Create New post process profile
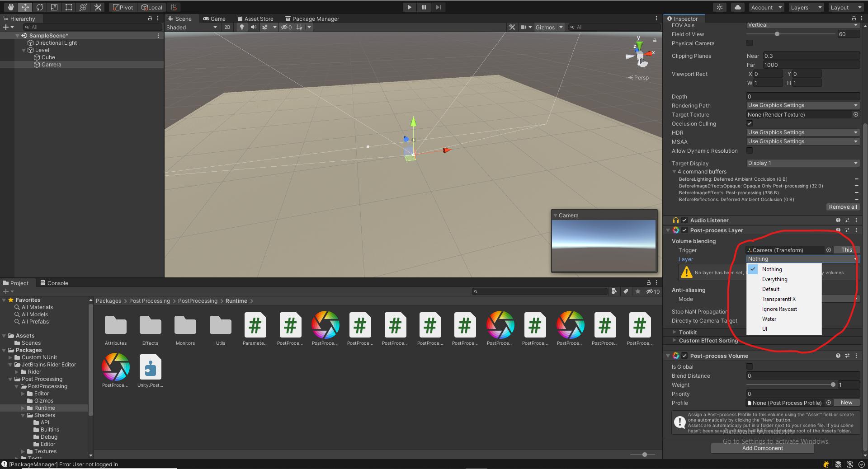 coord(847,403)
